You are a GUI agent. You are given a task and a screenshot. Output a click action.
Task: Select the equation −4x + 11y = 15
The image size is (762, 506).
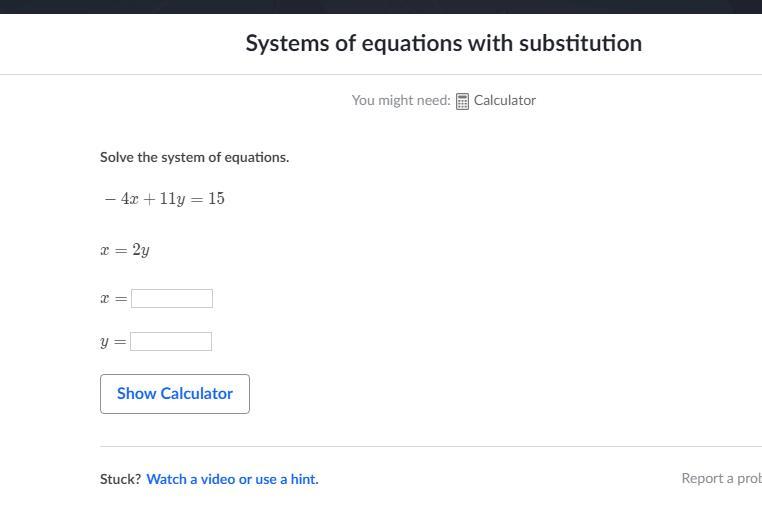[x=164, y=199]
